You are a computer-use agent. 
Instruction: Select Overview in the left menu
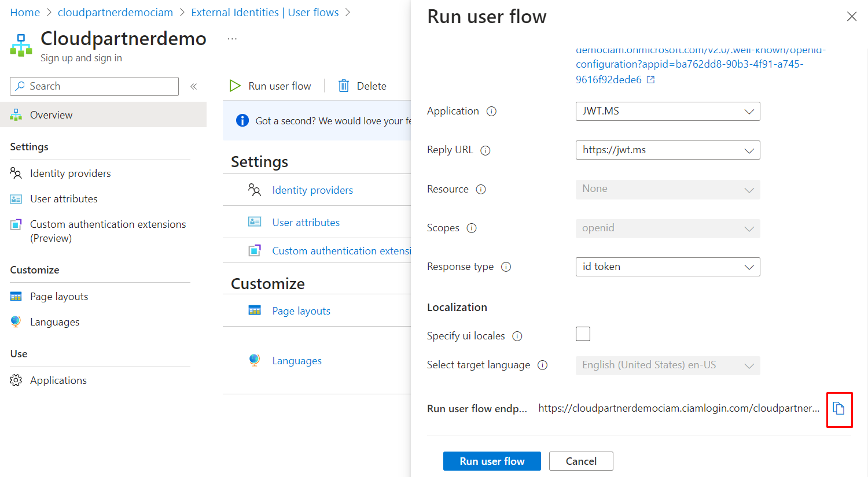tap(52, 115)
